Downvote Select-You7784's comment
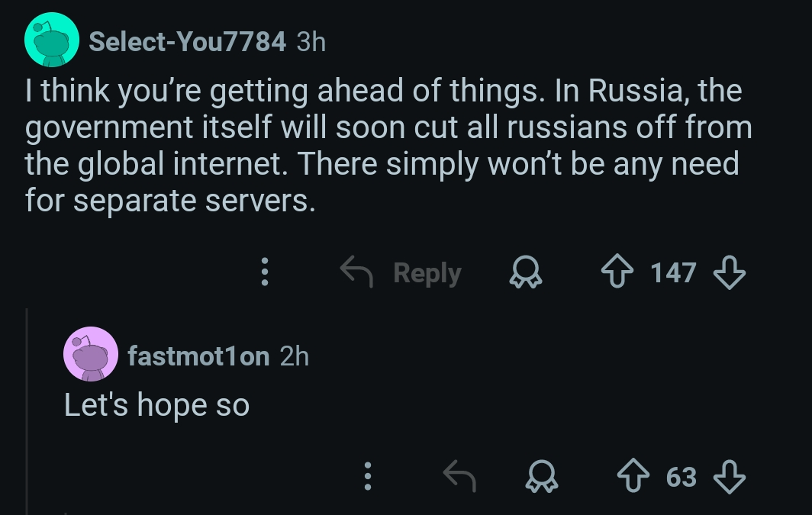Screen dimensions: 812x515 [x=728, y=272]
